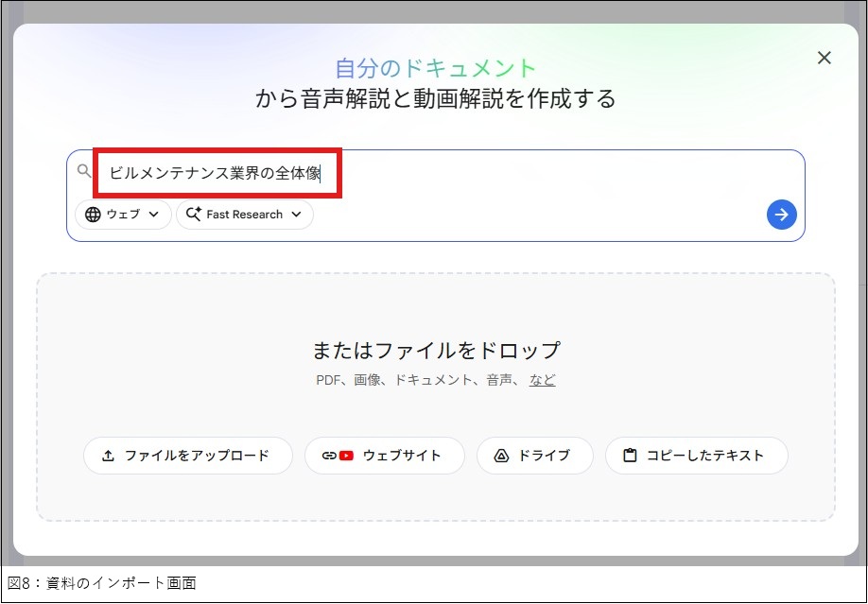The width and height of the screenshot is (868, 604).
Task: Click the Google Drive triangle icon
Action: [x=501, y=456]
